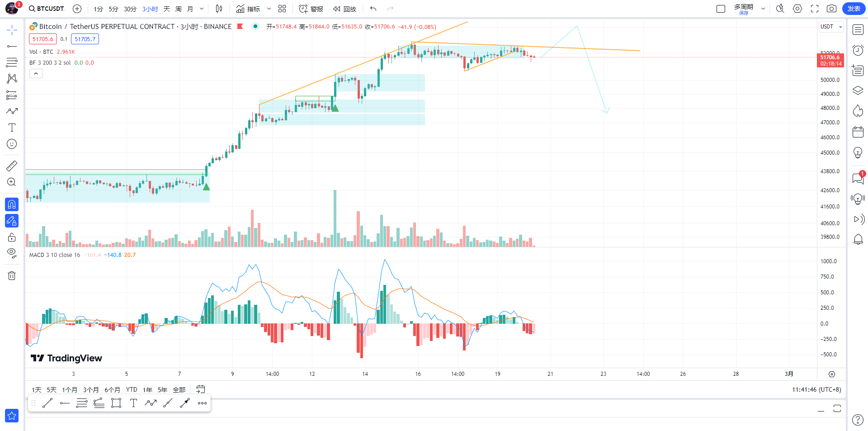This screenshot has width=868, height=431.
Task: Select the 3小时 timeframe
Action: [x=150, y=9]
